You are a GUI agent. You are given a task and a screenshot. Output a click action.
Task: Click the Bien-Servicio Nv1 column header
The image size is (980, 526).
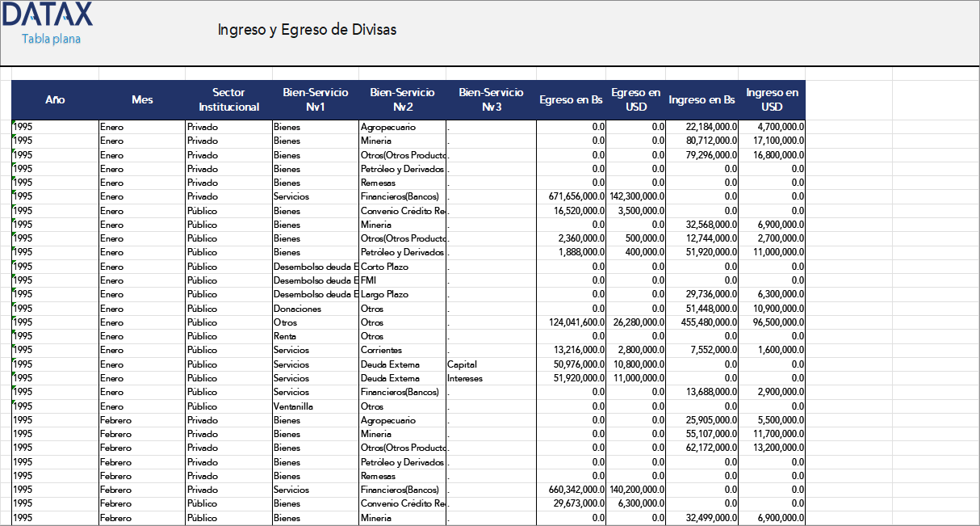click(314, 99)
